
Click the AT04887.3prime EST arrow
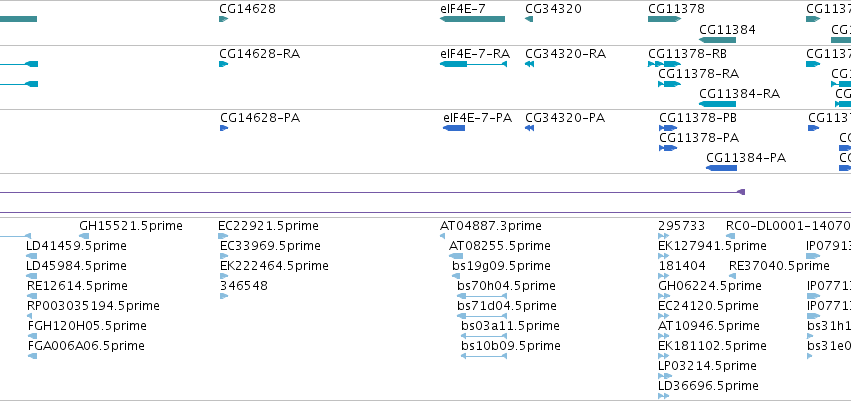click(x=442, y=236)
